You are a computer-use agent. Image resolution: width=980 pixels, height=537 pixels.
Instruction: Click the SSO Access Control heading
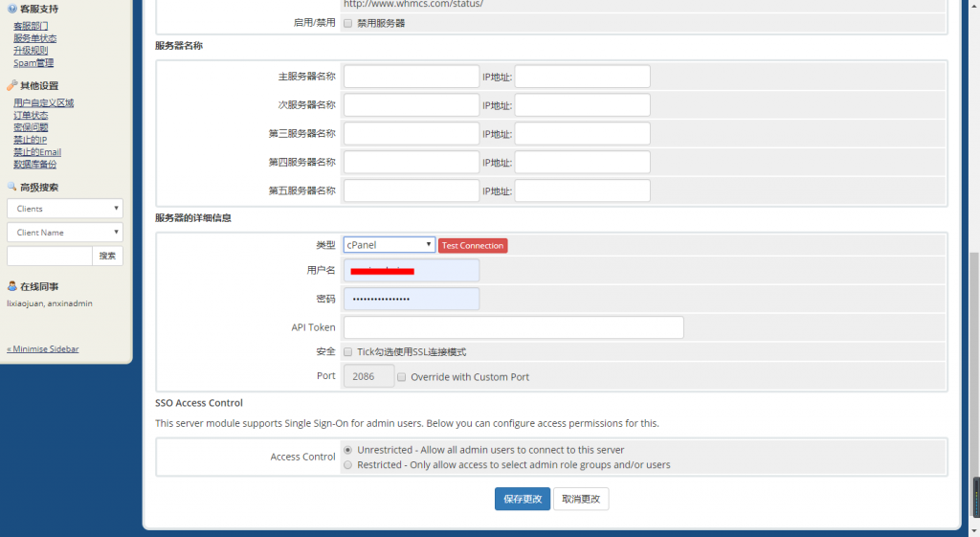pos(199,403)
